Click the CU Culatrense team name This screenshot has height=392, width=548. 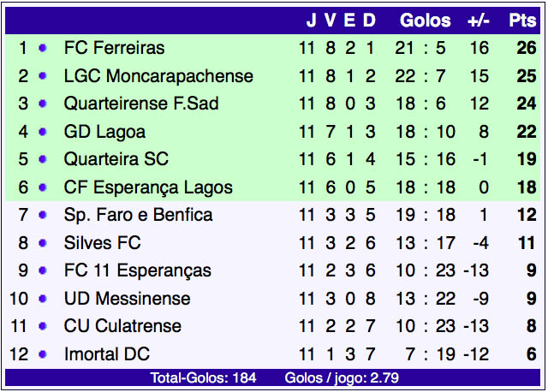tap(122, 326)
